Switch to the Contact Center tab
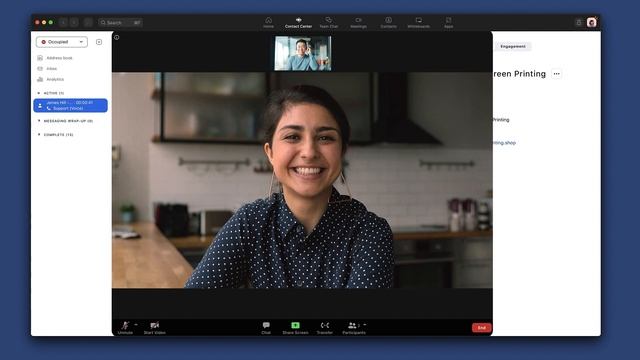Image resolution: width=640 pixels, height=360 pixels. coord(298,22)
